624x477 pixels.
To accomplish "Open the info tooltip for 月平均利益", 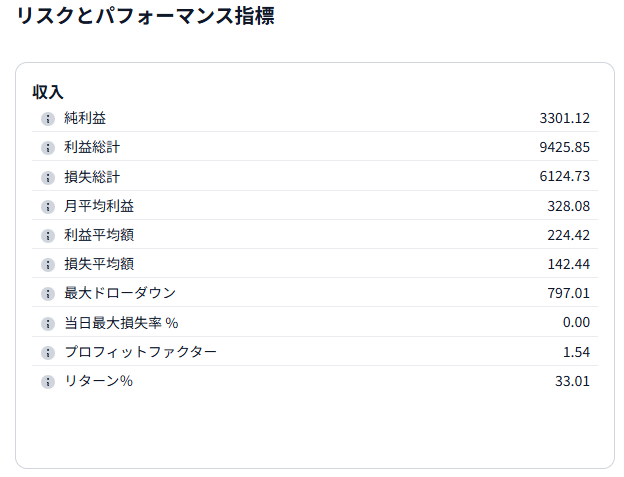I will tap(47, 207).
